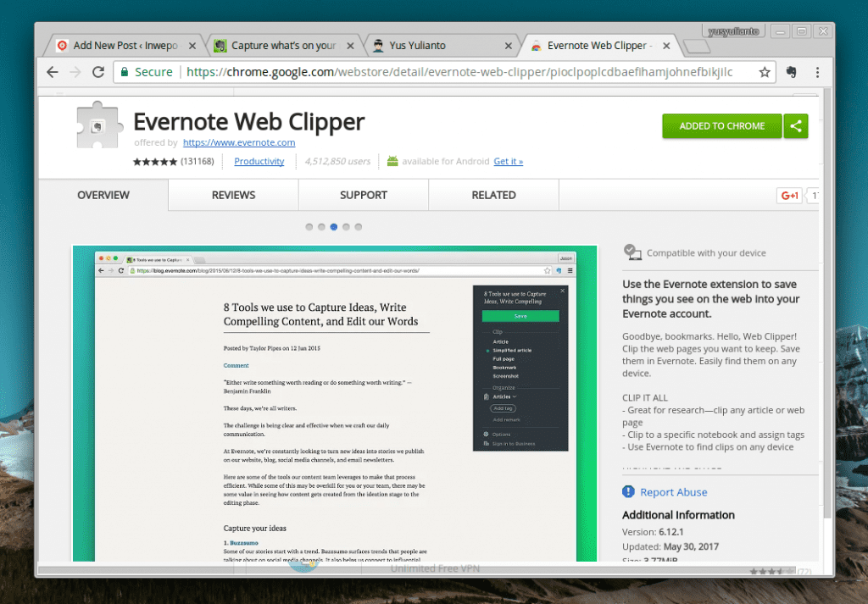Viewport: 868px width, 604px height.
Task: Click the '(131168)' ratings count
Action: (x=197, y=161)
